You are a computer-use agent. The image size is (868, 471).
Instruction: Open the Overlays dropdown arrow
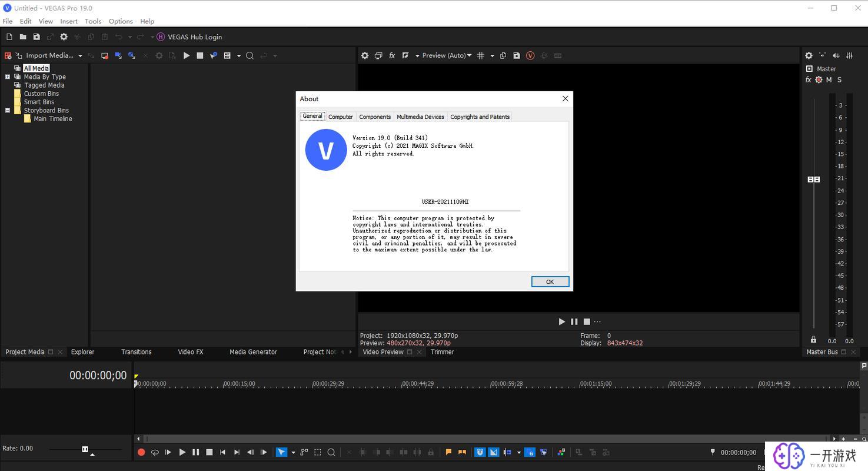click(x=492, y=56)
